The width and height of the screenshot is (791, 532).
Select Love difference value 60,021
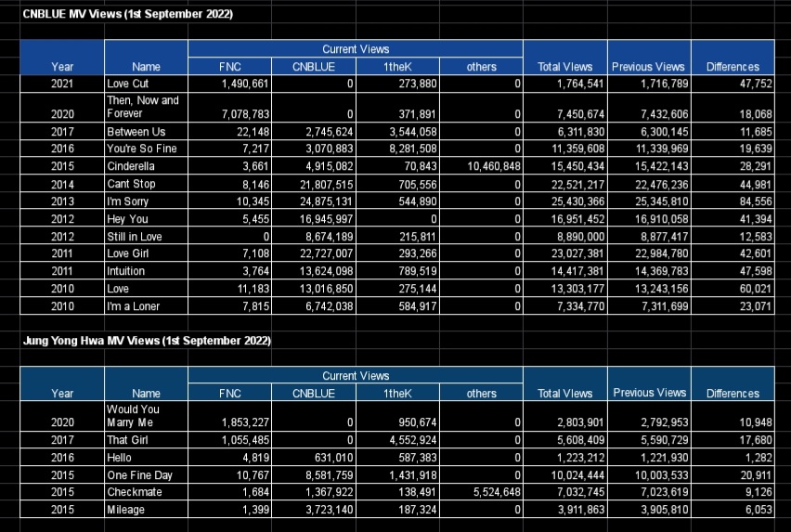click(733, 289)
